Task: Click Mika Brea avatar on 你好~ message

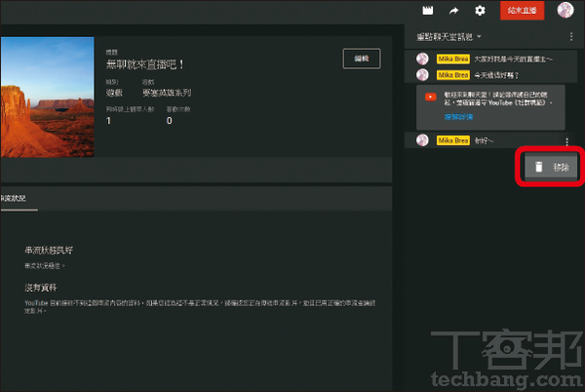Action: (422, 140)
